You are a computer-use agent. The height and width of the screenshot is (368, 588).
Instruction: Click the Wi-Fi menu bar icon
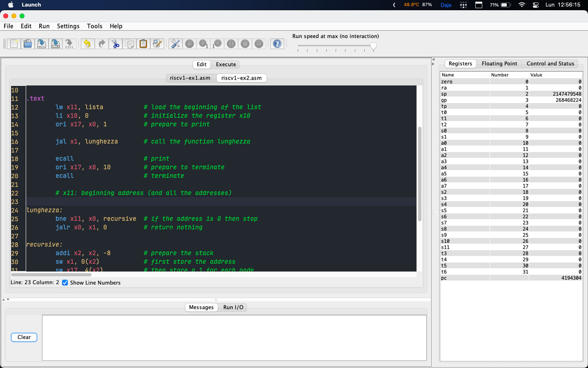coord(521,5)
